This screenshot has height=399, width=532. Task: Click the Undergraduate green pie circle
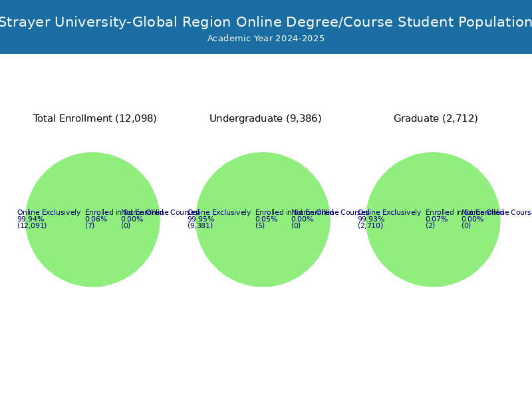point(263,219)
